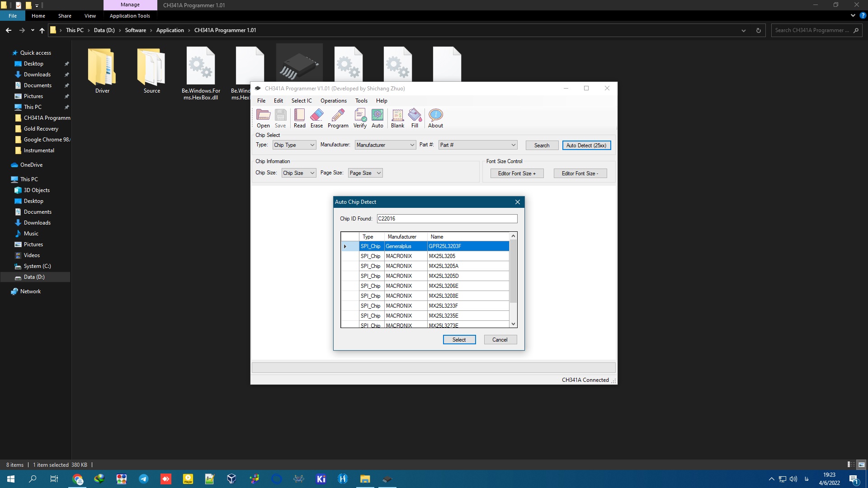Open the programmer Edit menu

(x=278, y=101)
